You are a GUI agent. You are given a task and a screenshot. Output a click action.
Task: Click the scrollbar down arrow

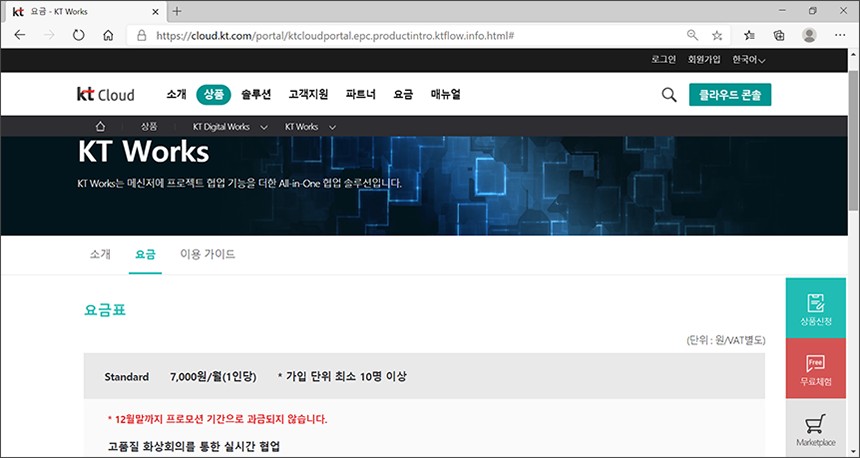(853, 450)
